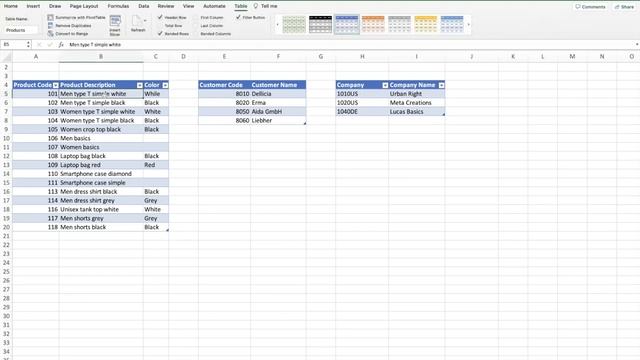Enable the Total Row checkbox

(x=160, y=26)
